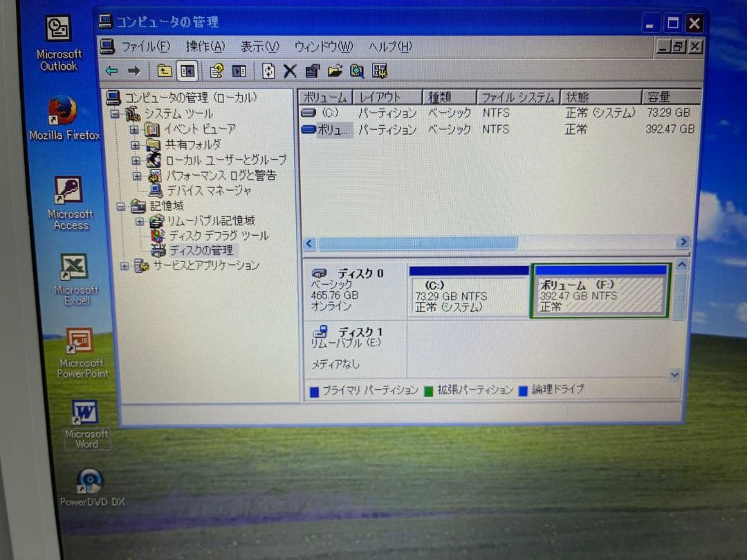The height and width of the screenshot is (560, 747).
Task: Click the Refresh toolbar icon
Action: point(268,71)
